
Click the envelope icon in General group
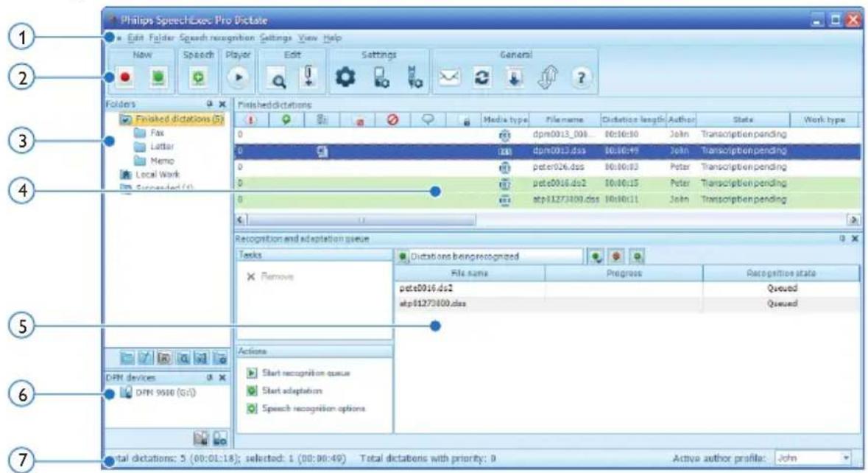click(x=449, y=77)
